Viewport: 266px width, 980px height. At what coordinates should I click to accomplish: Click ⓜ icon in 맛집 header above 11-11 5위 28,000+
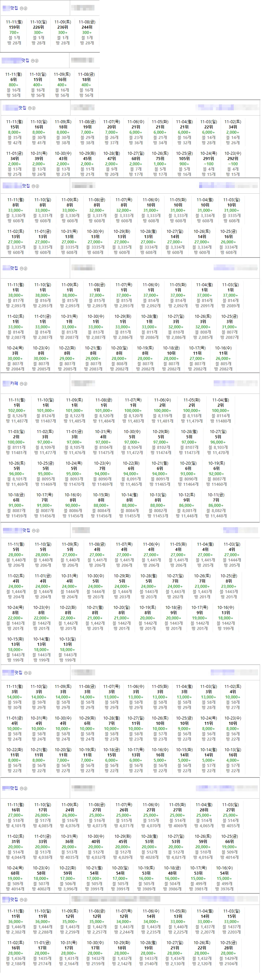[34, 530]
